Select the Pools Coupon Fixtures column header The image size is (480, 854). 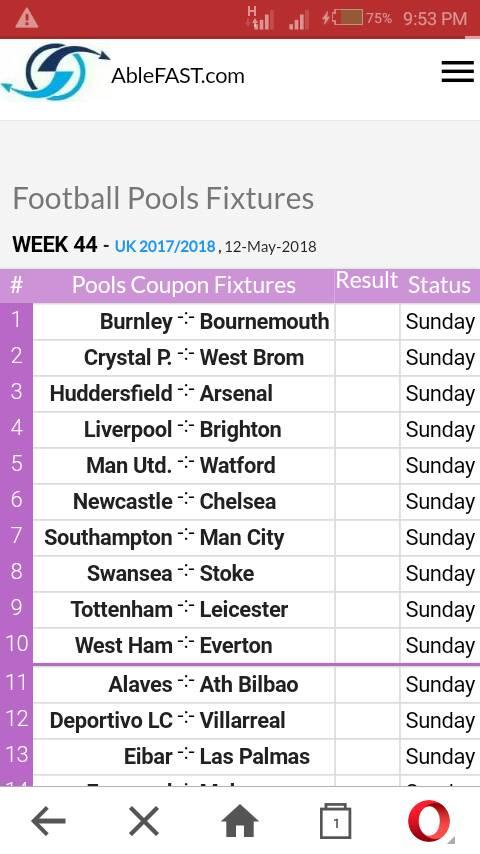[x=184, y=285]
